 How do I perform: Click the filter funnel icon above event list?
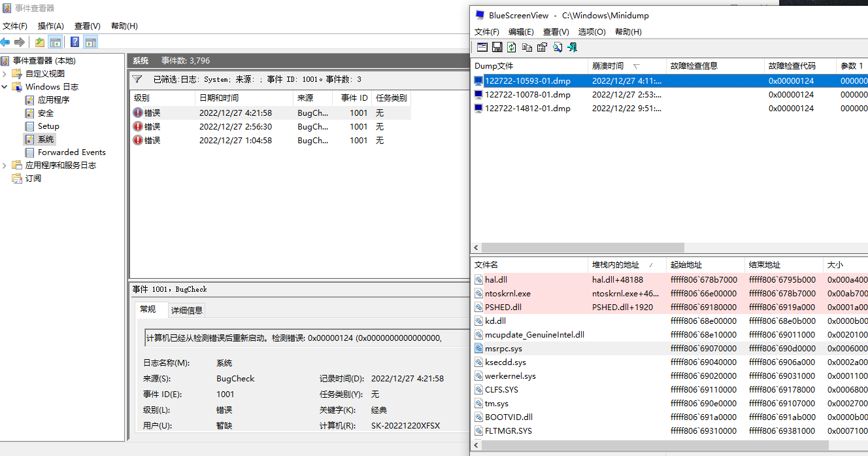[x=137, y=79]
